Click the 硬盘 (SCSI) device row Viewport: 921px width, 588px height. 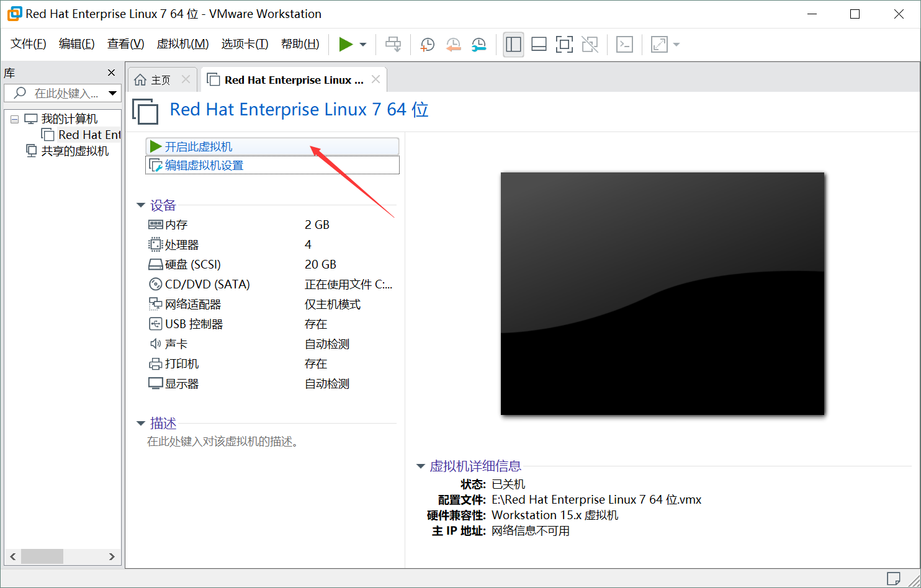point(272,264)
